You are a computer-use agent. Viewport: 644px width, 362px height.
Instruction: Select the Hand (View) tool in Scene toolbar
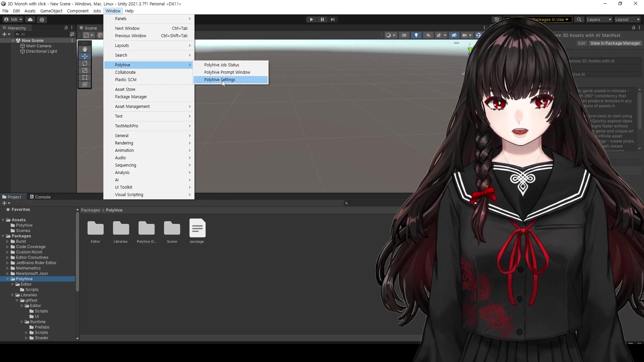tap(85, 49)
